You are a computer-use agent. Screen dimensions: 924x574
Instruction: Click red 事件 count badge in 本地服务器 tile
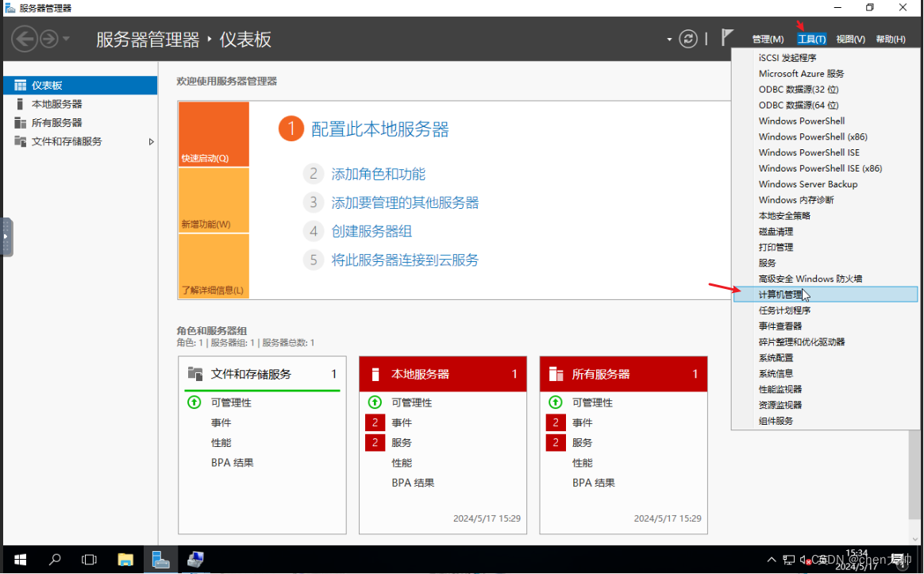(375, 422)
